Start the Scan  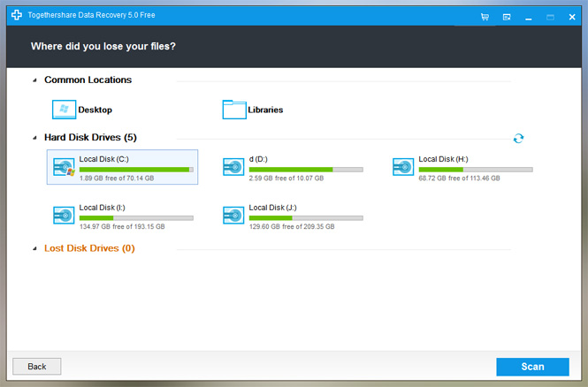pos(532,367)
